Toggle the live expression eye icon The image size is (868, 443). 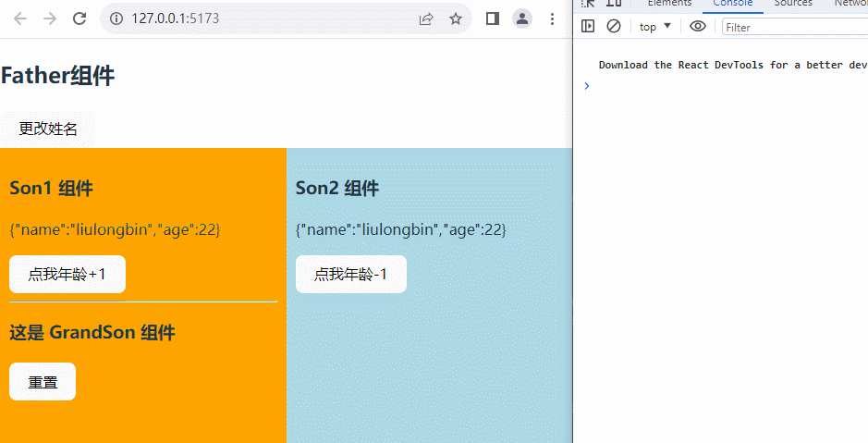tap(698, 27)
